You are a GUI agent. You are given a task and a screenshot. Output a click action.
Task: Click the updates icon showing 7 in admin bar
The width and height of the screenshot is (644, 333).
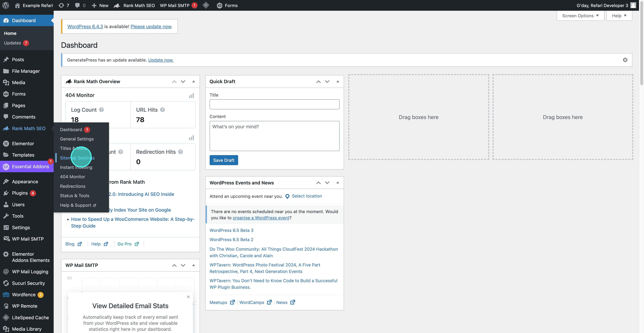(64, 5)
